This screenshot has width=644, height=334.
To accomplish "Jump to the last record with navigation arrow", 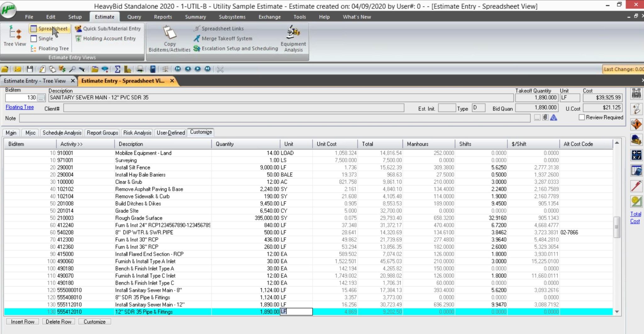I will pos(207,70).
